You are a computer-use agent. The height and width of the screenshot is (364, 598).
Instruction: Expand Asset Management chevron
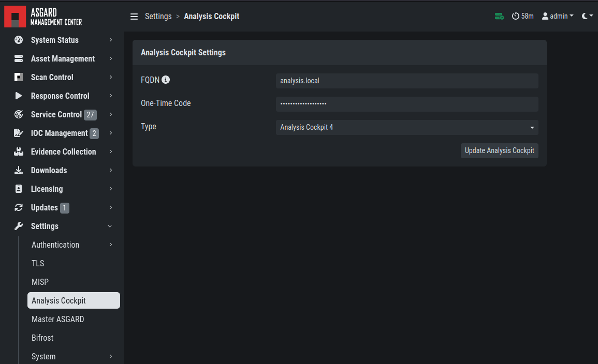(111, 58)
